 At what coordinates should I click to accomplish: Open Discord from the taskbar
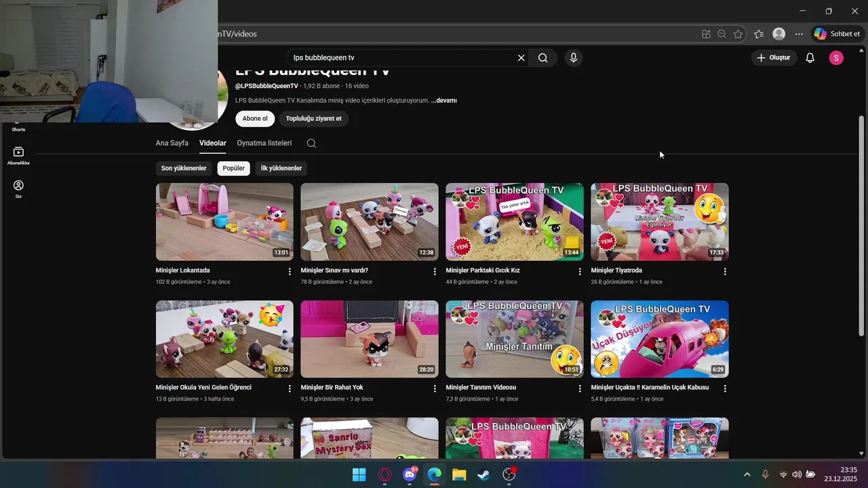point(410,474)
